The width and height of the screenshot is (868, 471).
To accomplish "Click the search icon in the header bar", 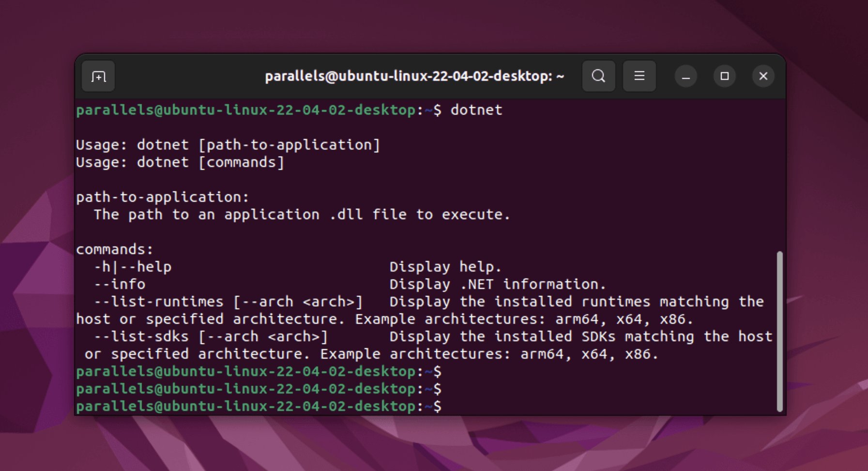I will click(x=598, y=76).
